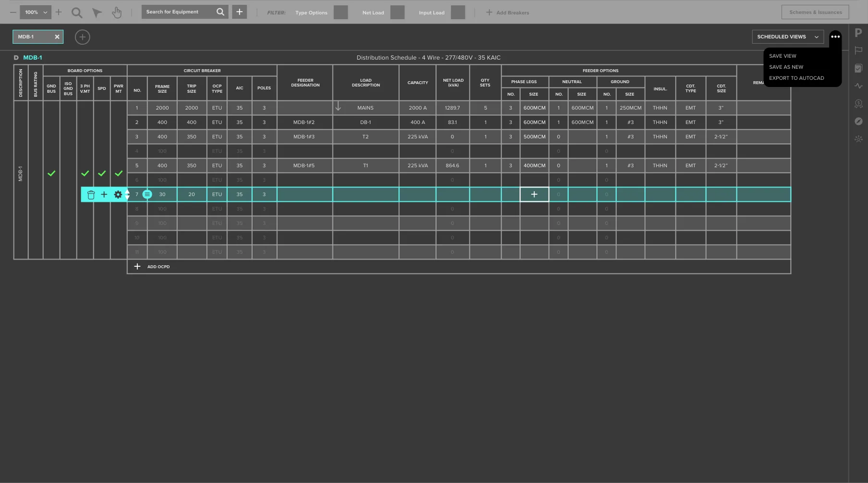Click feeder designation MDB-1#3 cell
Image resolution: width=868 pixels, height=483 pixels.
coord(305,137)
